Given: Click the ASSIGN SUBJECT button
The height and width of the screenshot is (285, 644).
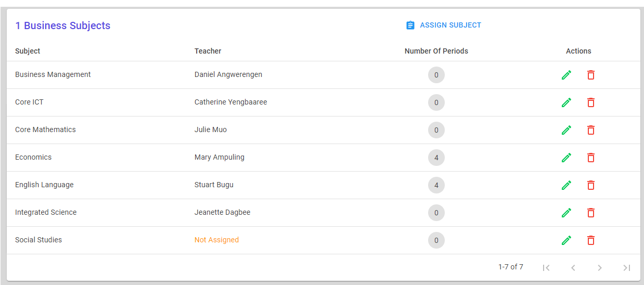Looking at the screenshot, I should coord(444,25).
